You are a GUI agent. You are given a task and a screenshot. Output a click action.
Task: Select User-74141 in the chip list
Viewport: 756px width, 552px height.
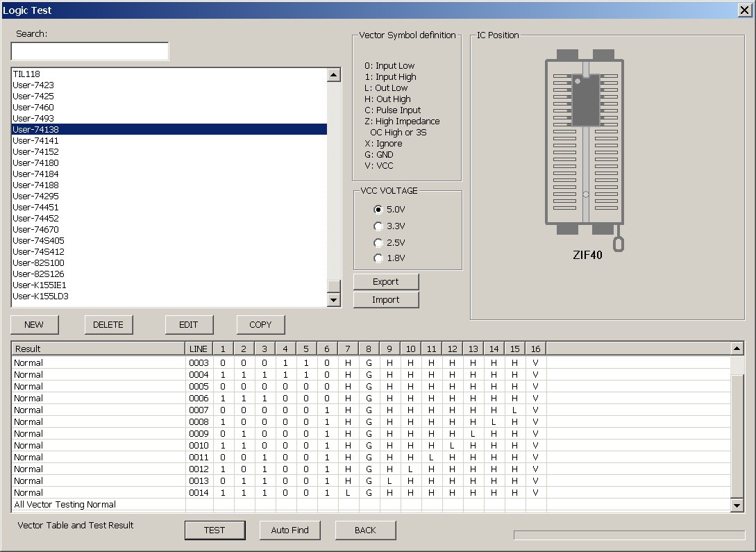pos(33,140)
